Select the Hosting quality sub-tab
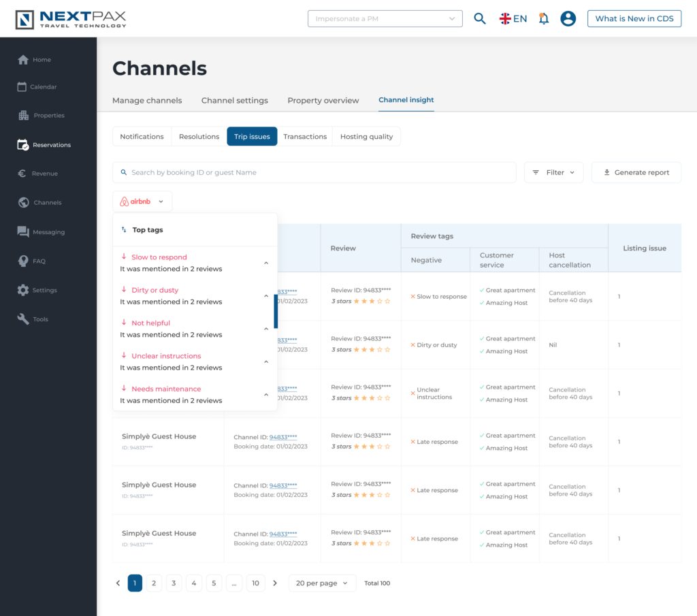Image resolution: width=697 pixels, height=616 pixels. (366, 137)
